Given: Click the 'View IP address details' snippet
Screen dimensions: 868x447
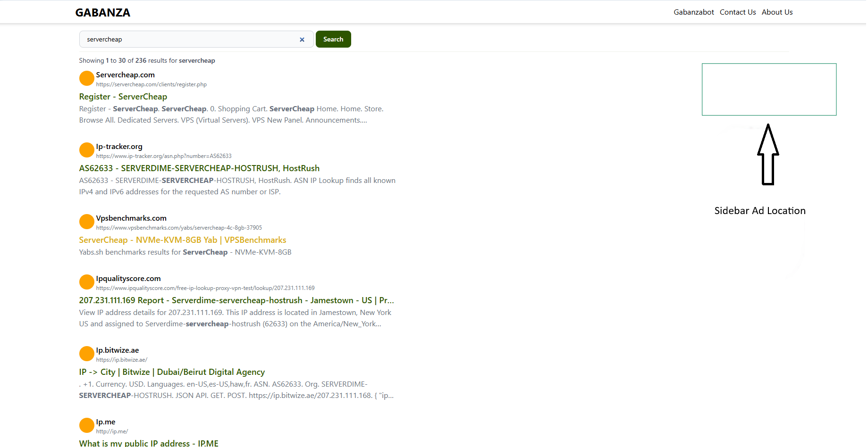Looking at the screenshot, I should [236, 318].
